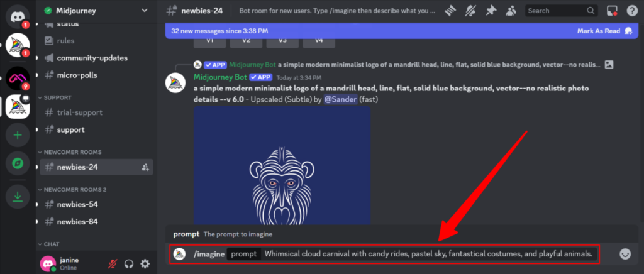Click the @Sander user mention

pos(340,99)
